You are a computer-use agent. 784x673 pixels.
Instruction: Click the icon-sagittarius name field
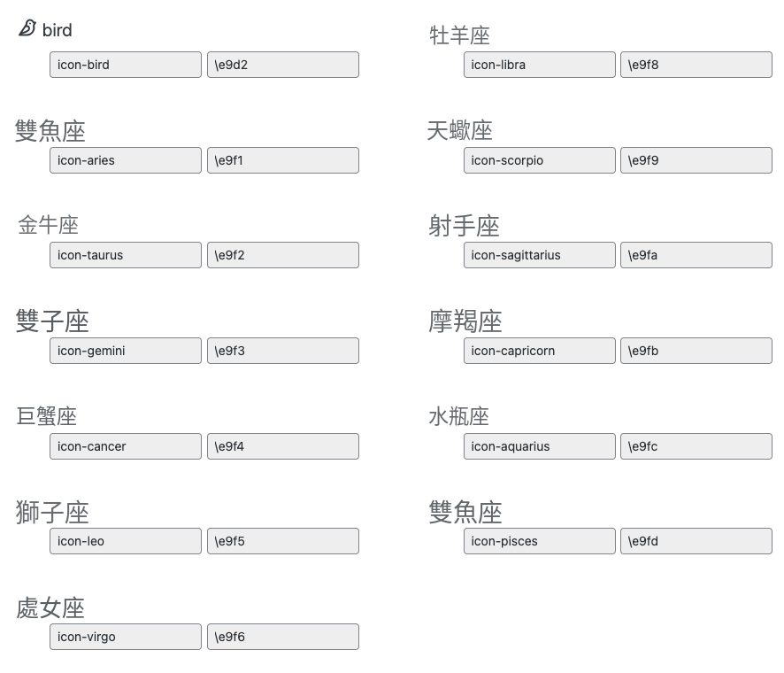point(540,255)
